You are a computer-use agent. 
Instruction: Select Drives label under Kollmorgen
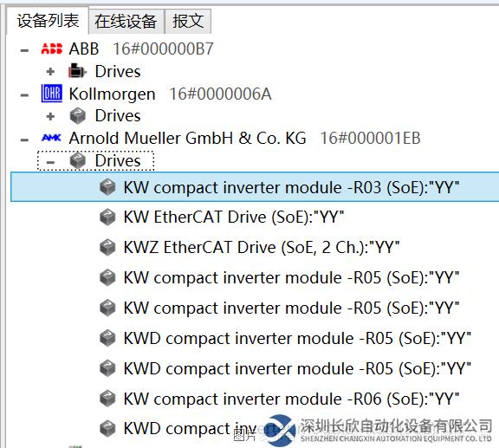point(118,116)
